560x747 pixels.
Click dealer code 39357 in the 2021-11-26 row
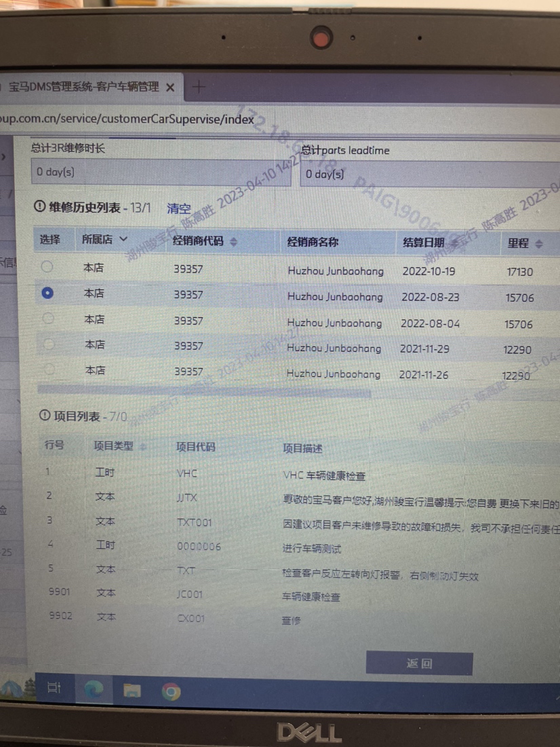pyautogui.click(x=188, y=371)
